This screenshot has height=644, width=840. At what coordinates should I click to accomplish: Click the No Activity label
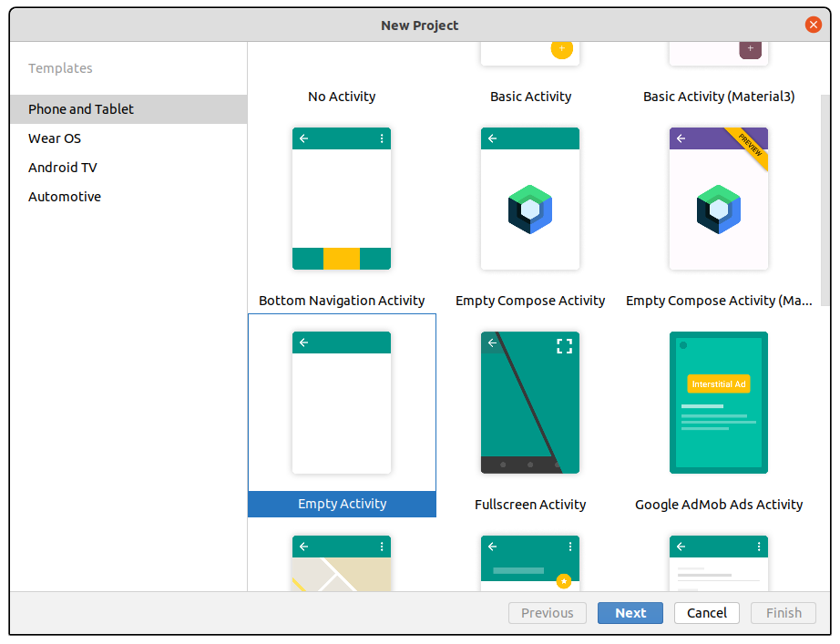coord(342,97)
